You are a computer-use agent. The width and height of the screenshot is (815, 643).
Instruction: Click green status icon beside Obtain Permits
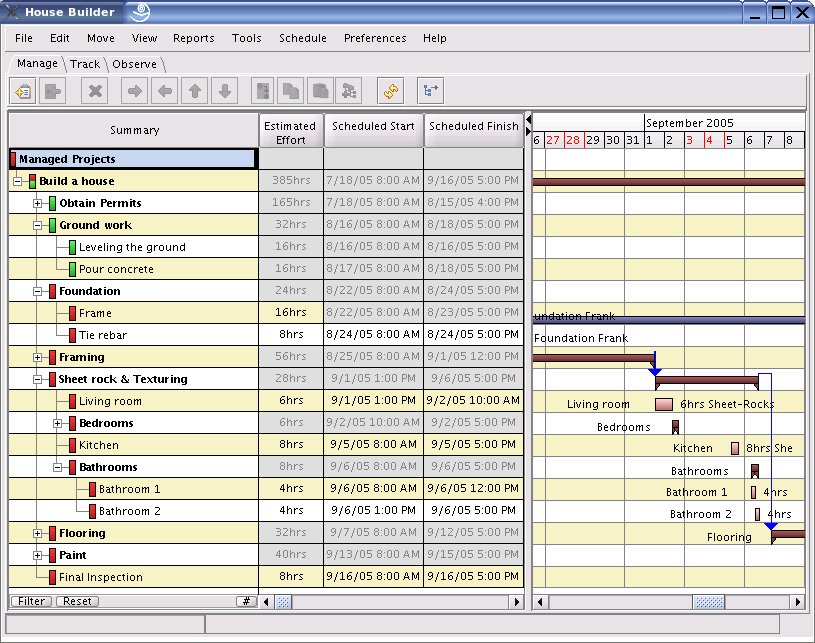(52, 203)
